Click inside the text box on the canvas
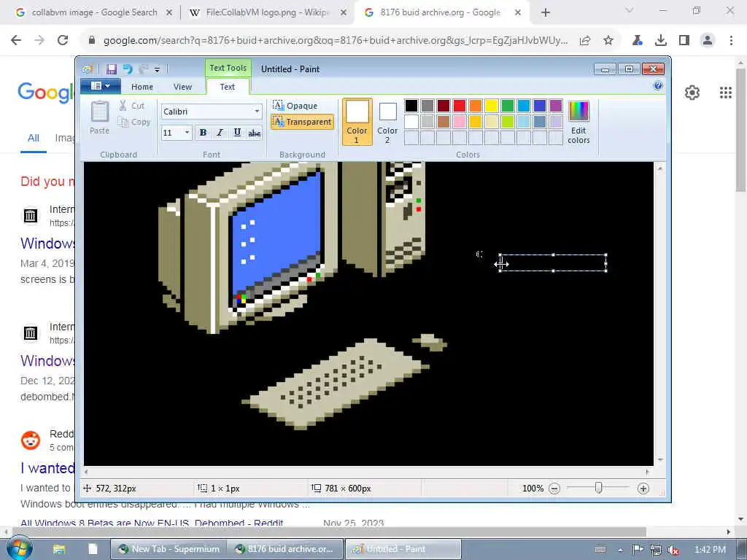 click(x=553, y=262)
